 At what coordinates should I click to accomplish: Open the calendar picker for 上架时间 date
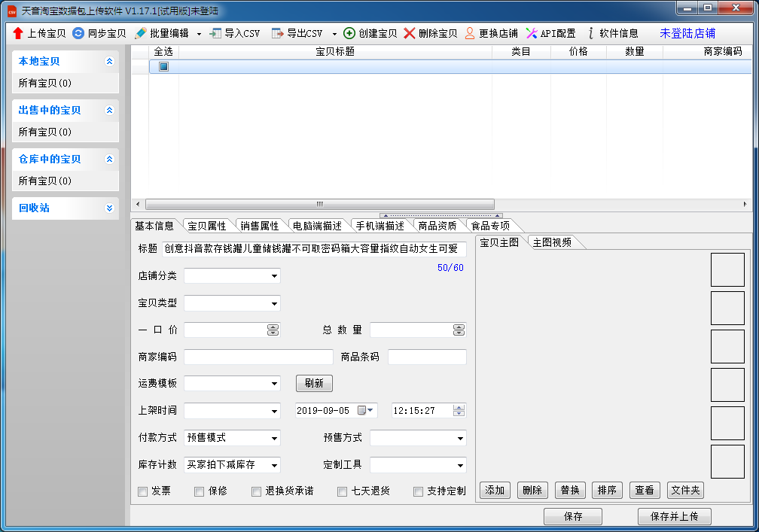[365, 410]
